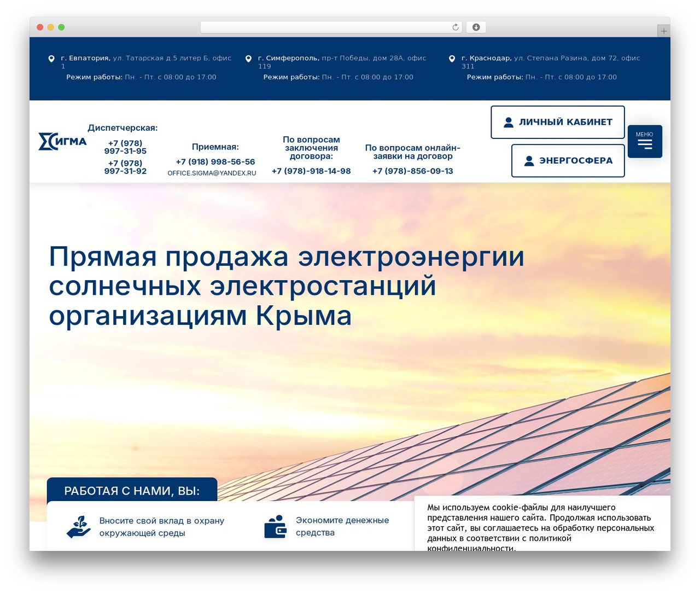
Task: Click the browser window's green maximize dot
Action: (x=61, y=27)
